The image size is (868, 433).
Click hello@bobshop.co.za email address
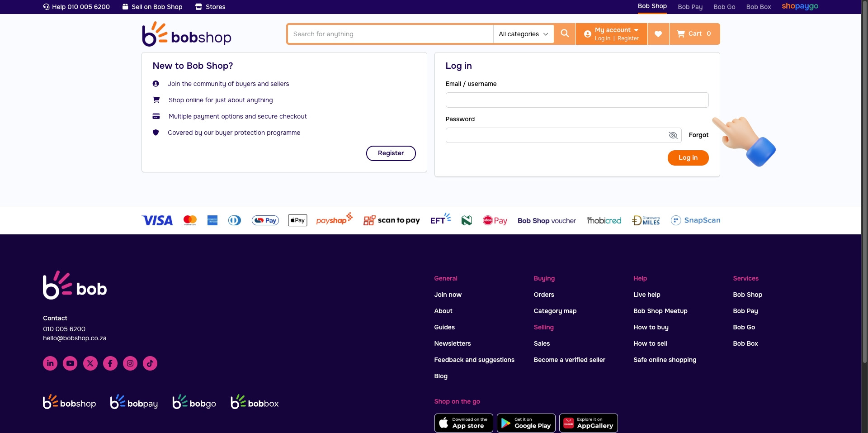pyautogui.click(x=75, y=338)
